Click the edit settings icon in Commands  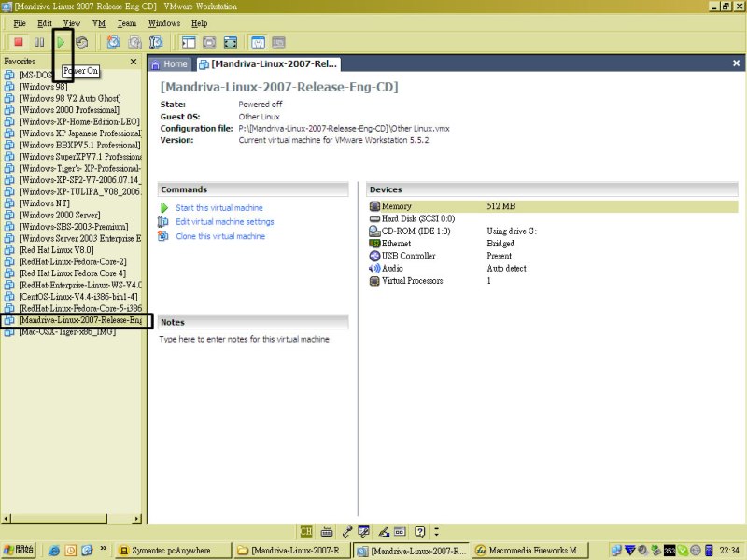point(163,222)
